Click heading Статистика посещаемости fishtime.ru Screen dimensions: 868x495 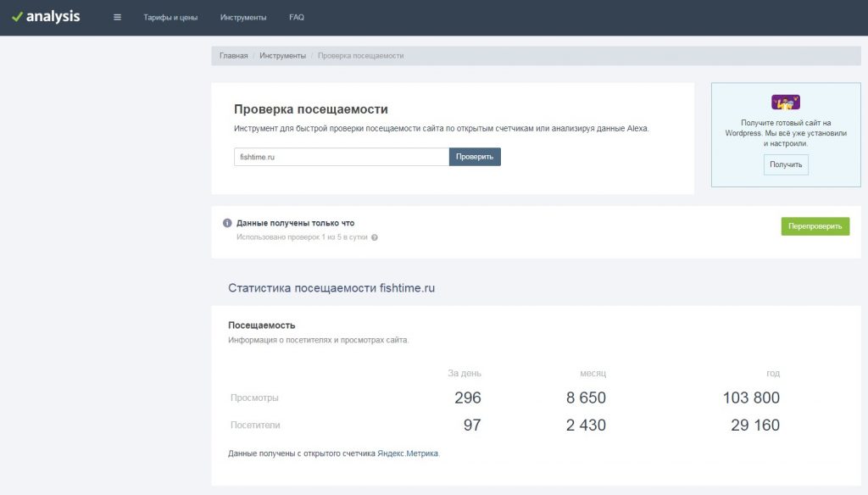[331, 288]
